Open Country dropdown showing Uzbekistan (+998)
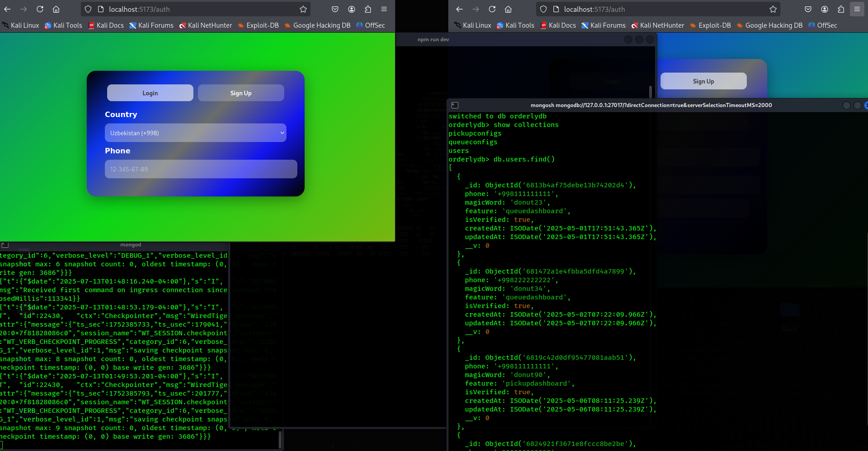Screen dimensions: 868x451 pyautogui.click(x=196, y=133)
